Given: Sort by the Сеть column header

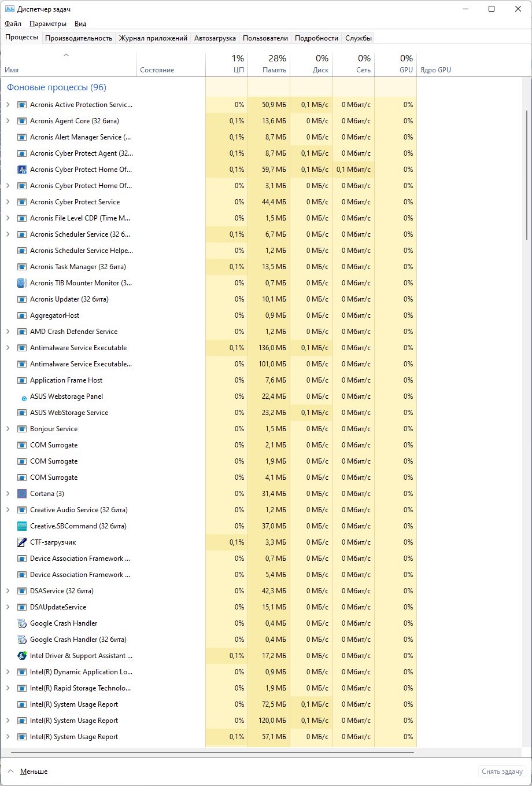Looking at the screenshot, I should pos(353,64).
